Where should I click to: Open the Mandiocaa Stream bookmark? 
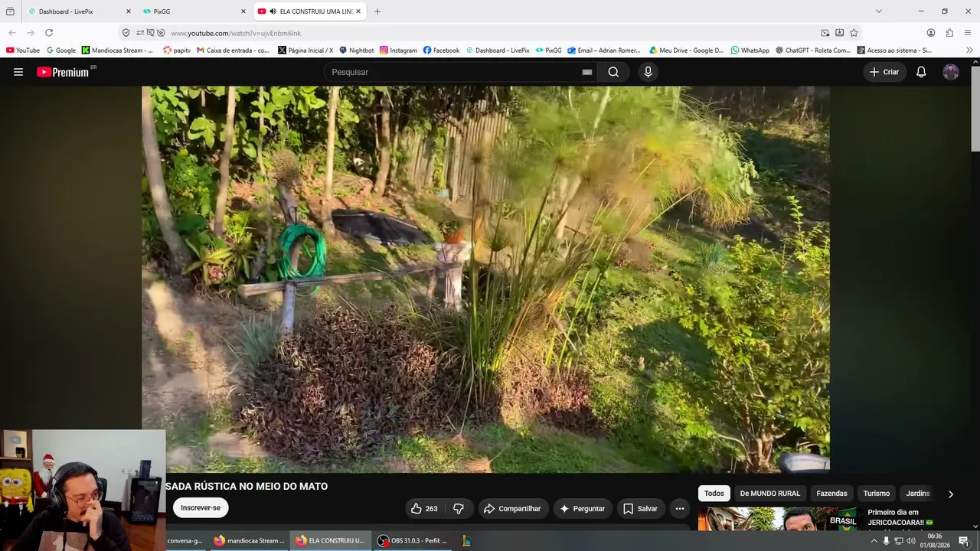[x=118, y=51]
